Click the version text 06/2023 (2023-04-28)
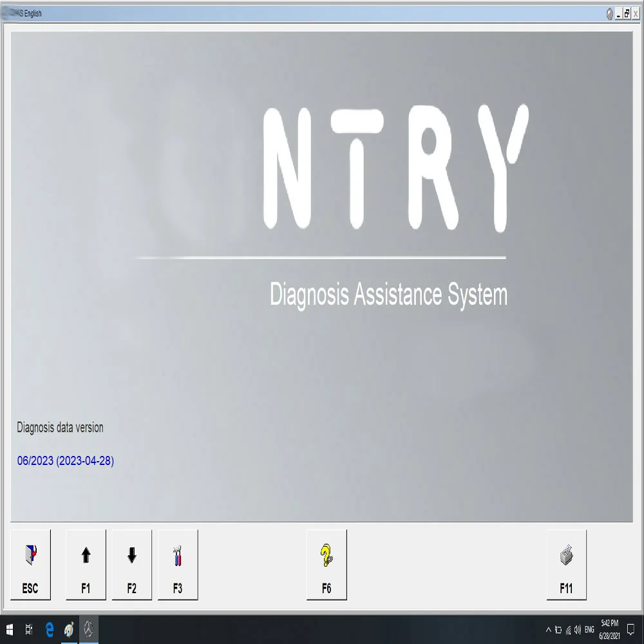 (x=65, y=461)
